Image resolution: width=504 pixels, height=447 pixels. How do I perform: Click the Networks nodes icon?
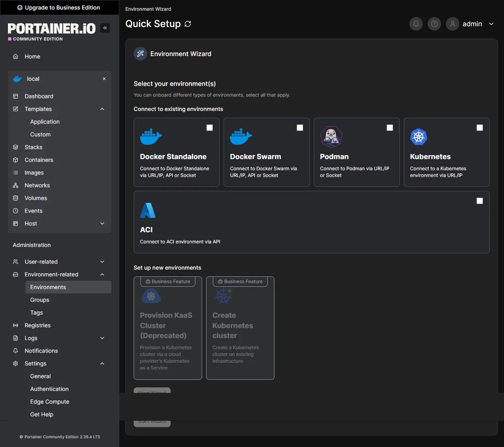(x=16, y=185)
